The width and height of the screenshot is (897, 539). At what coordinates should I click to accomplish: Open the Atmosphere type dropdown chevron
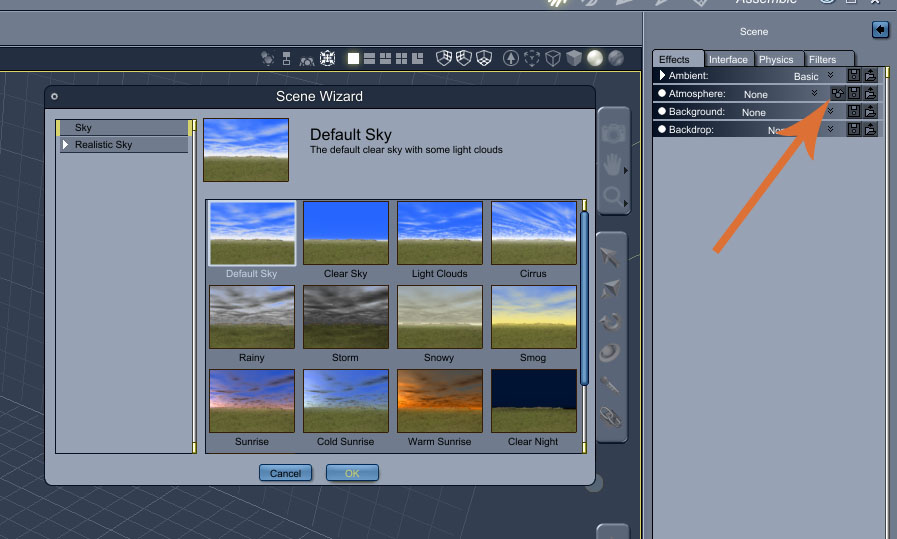(815, 93)
